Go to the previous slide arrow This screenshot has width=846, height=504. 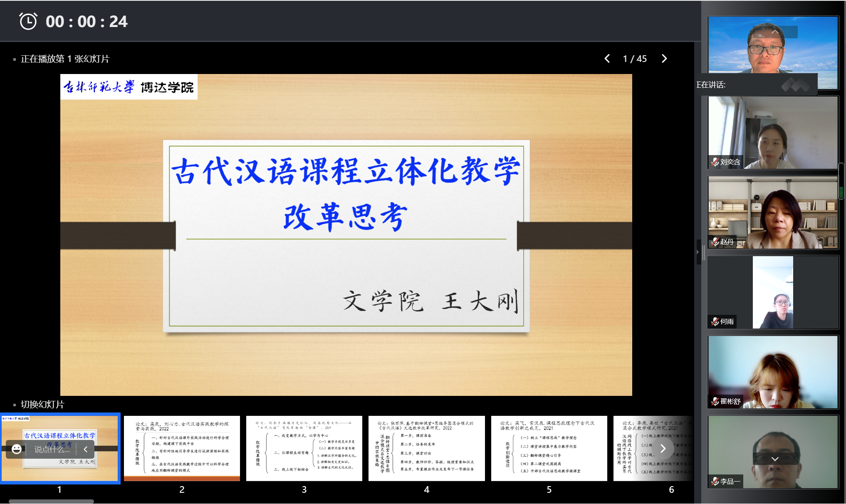click(607, 59)
